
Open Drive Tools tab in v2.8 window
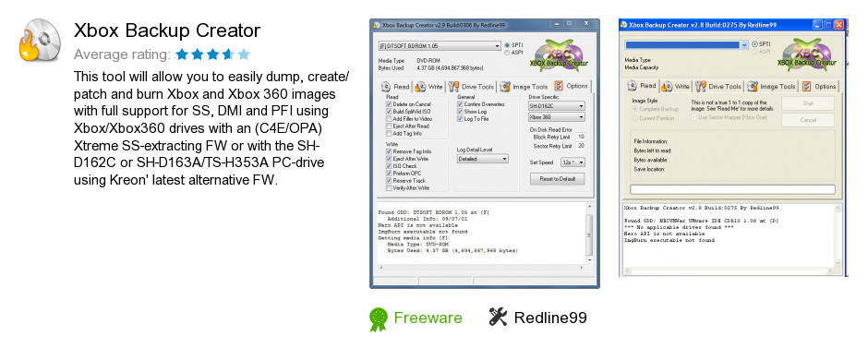click(718, 86)
